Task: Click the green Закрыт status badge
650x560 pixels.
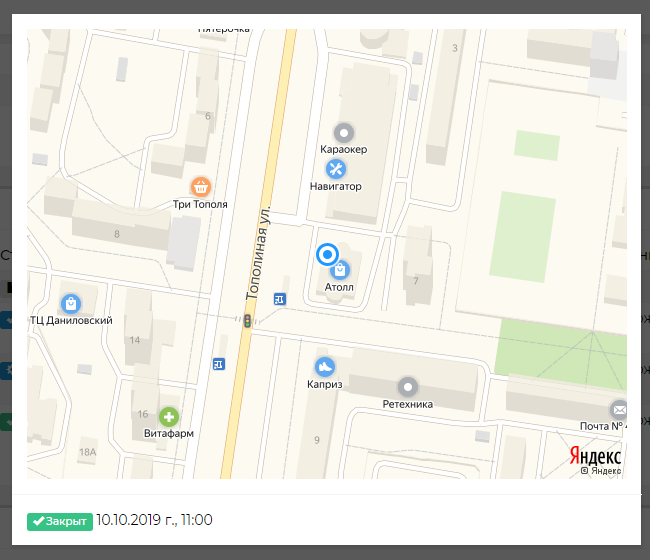Action: coord(60,521)
